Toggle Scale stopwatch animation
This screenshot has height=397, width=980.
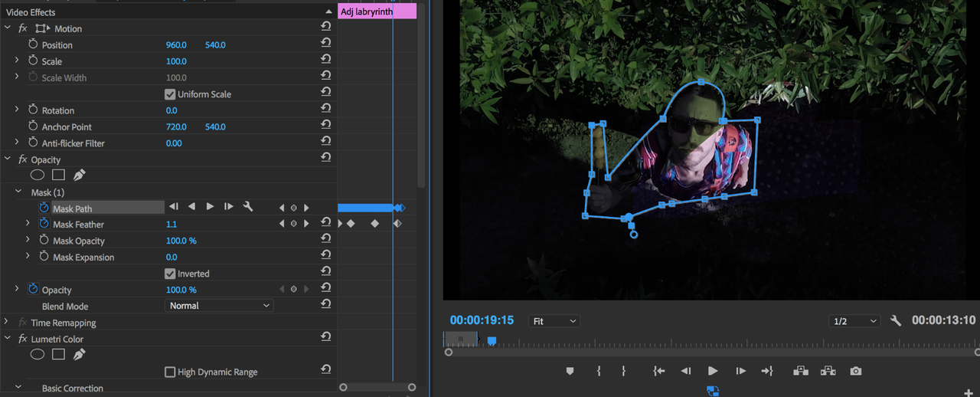pyautogui.click(x=33, y=61)
